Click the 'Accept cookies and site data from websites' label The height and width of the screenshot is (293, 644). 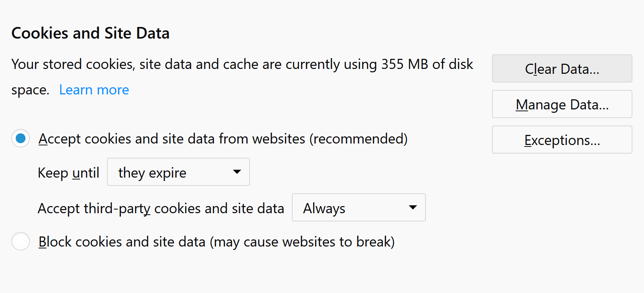[223, 139]
